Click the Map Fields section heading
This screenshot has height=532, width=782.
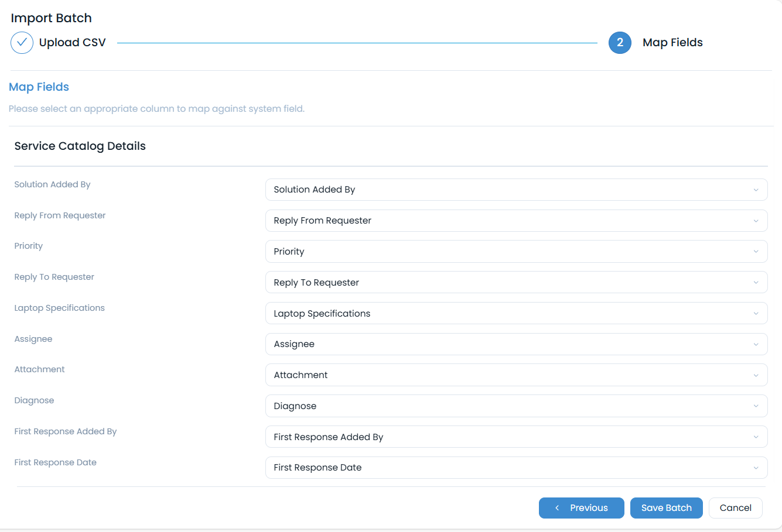[x=39, y=87]
